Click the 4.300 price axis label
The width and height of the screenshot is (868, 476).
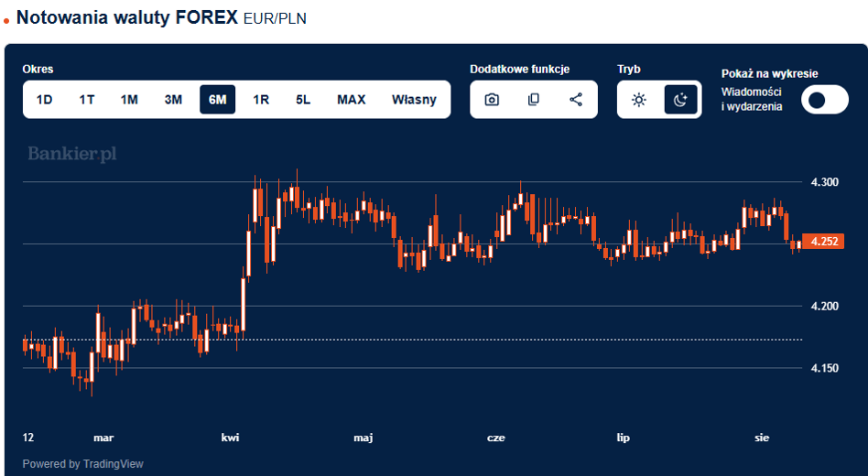tap(825, 182)
